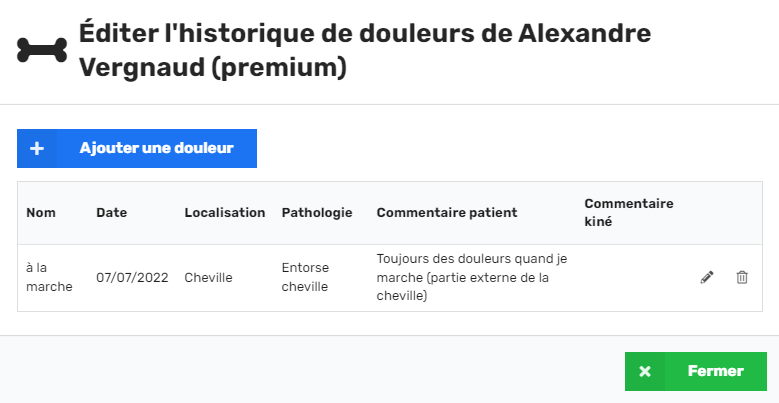The height and width of the screenshot is (403, 779).
Task: Click the Cheville localisation cell
Action: coord(208,277)
